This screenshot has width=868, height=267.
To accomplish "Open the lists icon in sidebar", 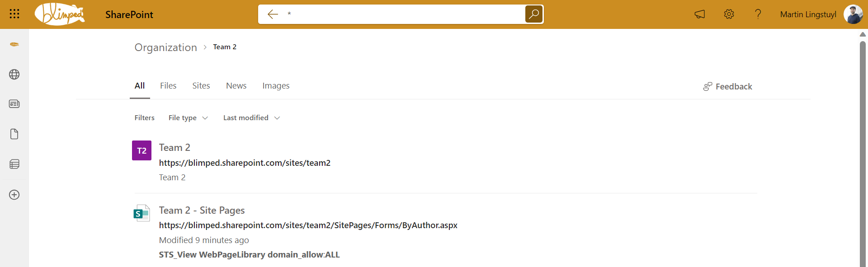I will [14, 164].
